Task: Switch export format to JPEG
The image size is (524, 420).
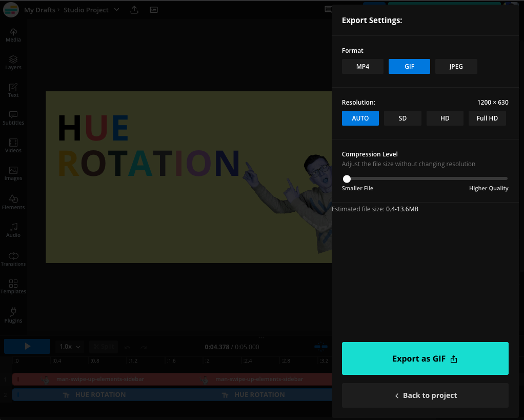Action: [x=456, y=66]
